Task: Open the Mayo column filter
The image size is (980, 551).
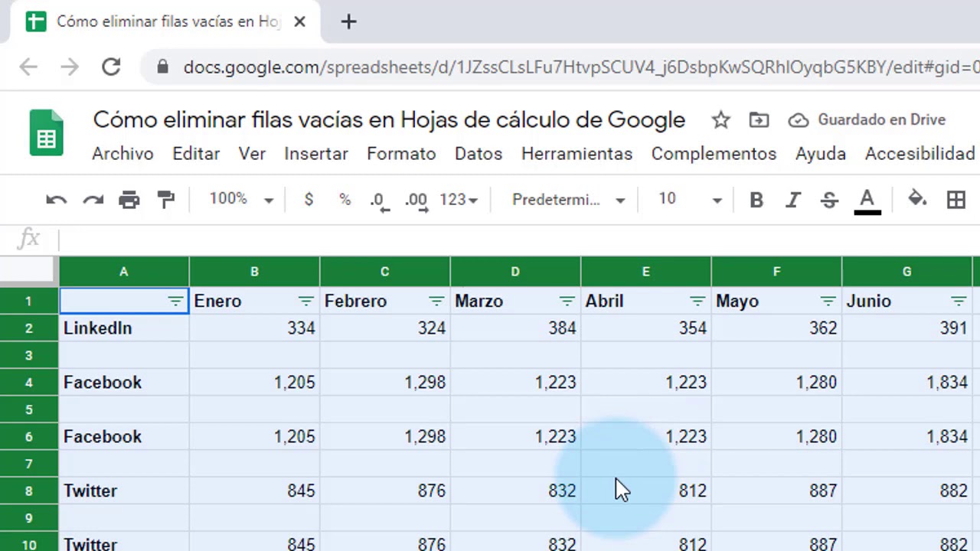Action: pyautogui.click(x=828, y=302)
